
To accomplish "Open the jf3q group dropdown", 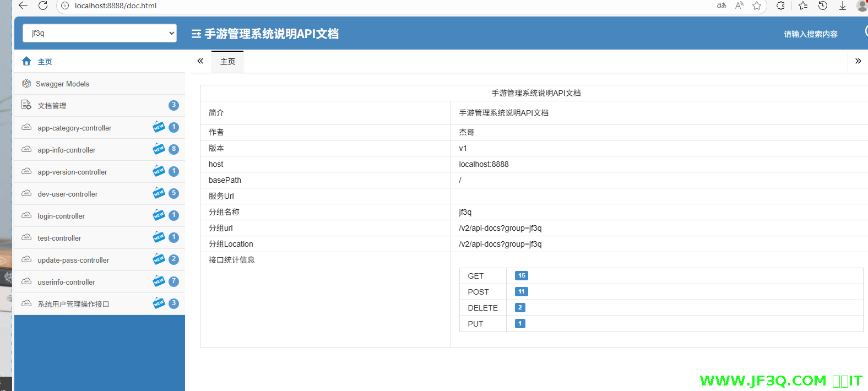I will pos(100,33).
